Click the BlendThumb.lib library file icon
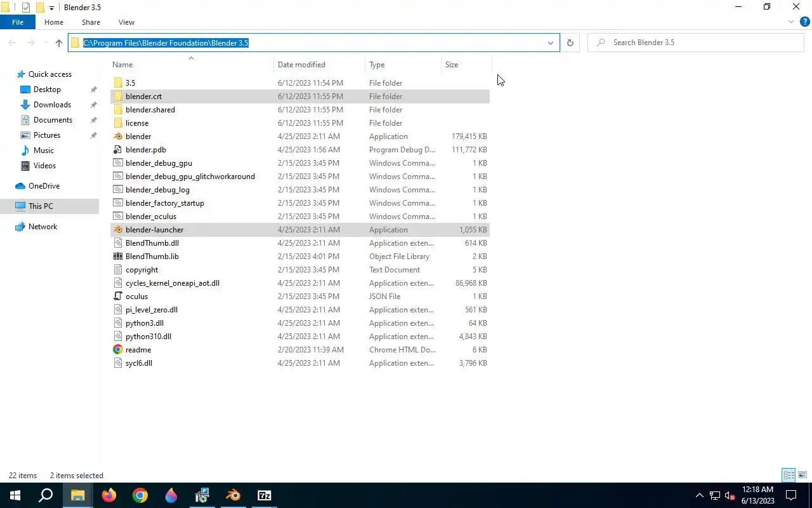The width and height of the screenshot is (812, 508). [117, 257]
